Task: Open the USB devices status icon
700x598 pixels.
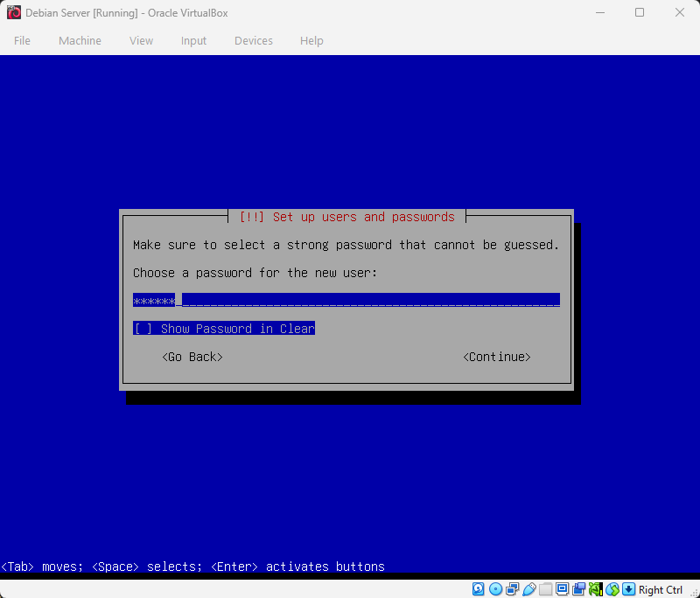Action: click(x=528, y=589)
